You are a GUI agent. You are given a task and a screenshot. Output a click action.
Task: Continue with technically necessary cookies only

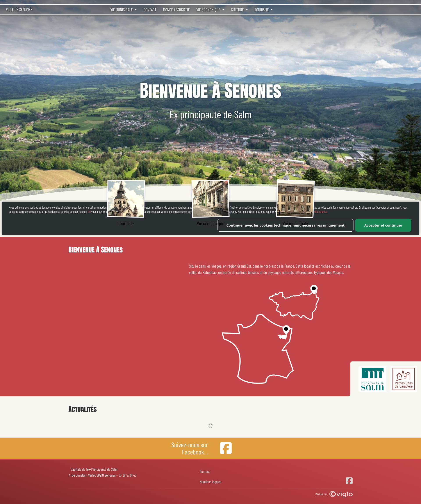285,225
